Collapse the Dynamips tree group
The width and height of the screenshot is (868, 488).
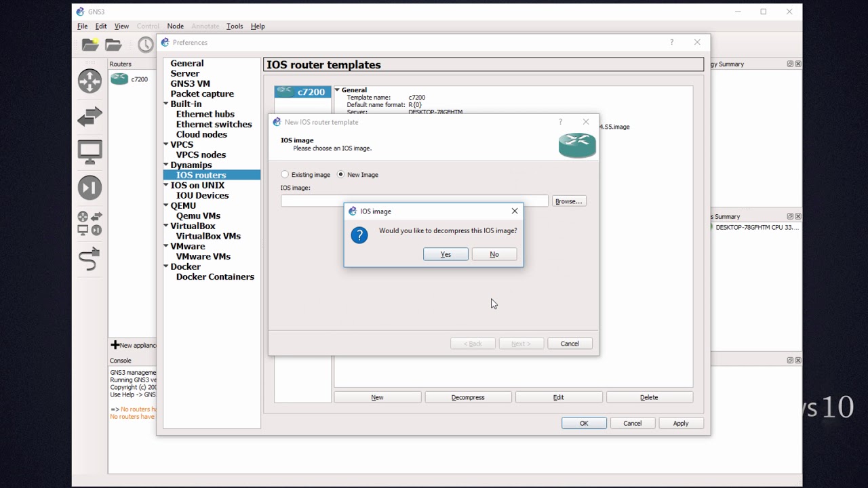point(166,165)
